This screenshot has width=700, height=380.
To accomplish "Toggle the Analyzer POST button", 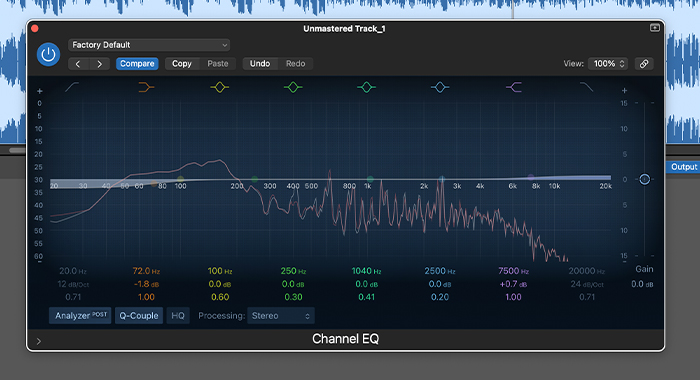I will [x=80, y=316].
